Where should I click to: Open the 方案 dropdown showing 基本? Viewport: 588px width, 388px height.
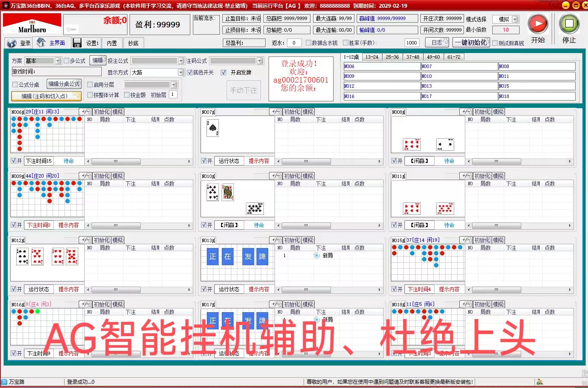[x=58, y=61]
